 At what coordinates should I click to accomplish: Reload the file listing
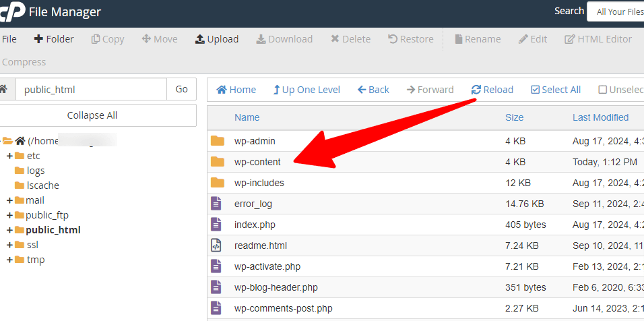click(492, 90)
